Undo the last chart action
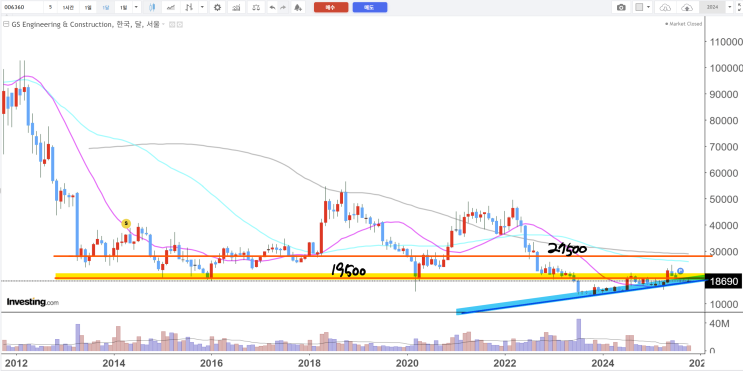743x371 pixels. pyautogui.click(x=272, y=7)
